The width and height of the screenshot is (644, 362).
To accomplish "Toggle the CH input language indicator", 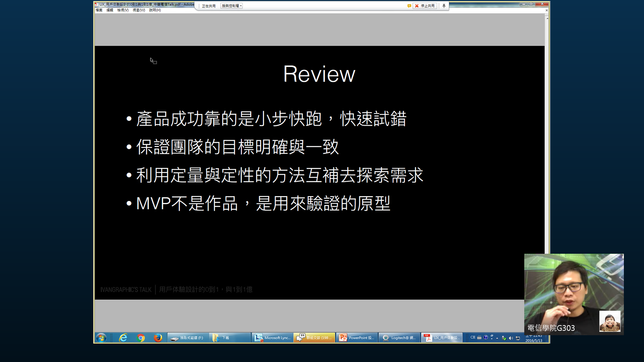I will click(x=473, y=338).
